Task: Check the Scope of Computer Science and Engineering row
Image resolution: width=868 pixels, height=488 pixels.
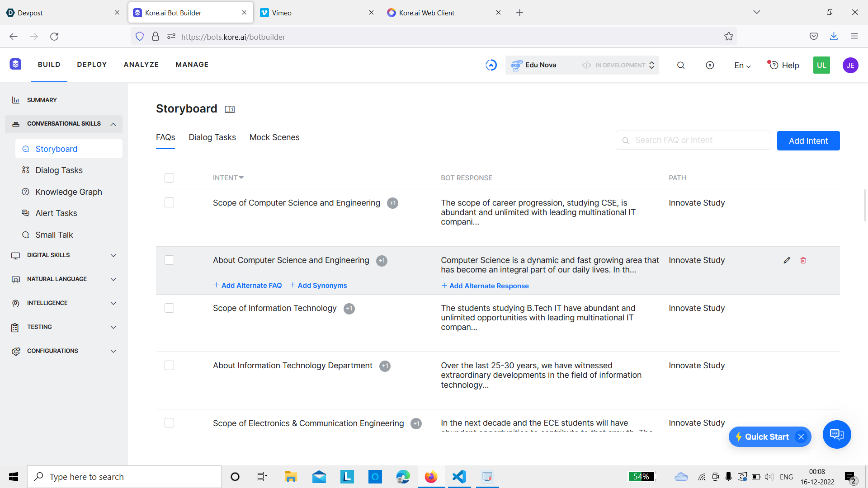Action: (169, 203)
